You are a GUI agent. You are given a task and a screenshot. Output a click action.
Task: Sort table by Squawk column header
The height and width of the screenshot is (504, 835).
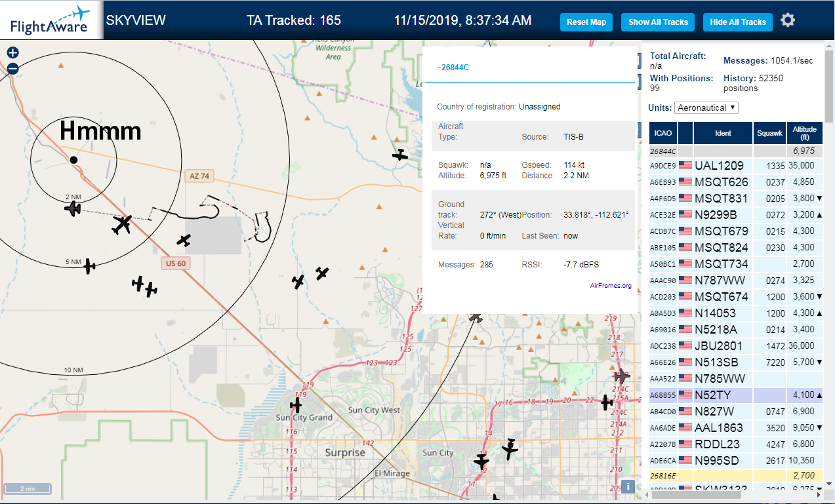[x=769, y=133]
